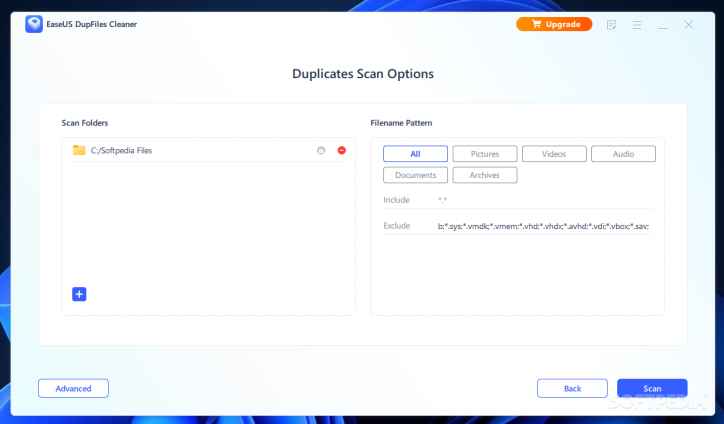The image size is (724, 424).
Task: Select the All file type filter
Action: (415, 154)
